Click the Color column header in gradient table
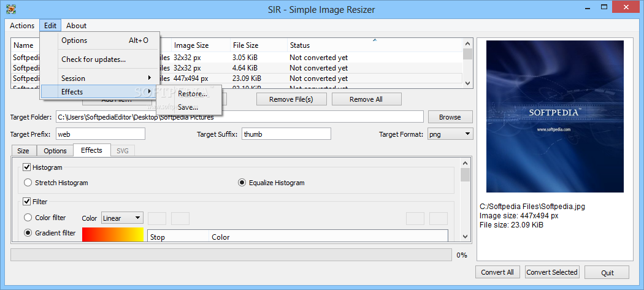The width and height of the screenshot is (644, 290). [x=328, y=237]
